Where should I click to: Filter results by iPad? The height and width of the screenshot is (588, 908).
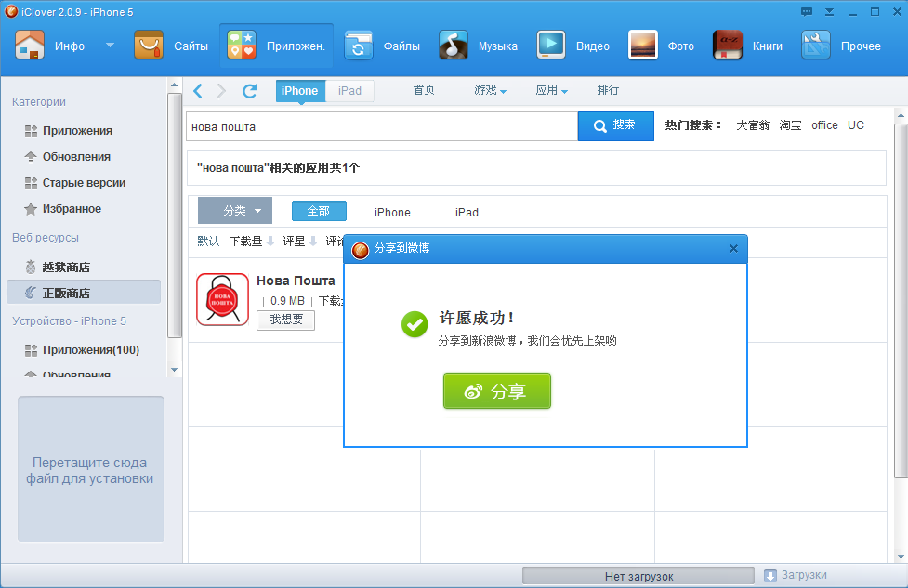pos(467,213)
